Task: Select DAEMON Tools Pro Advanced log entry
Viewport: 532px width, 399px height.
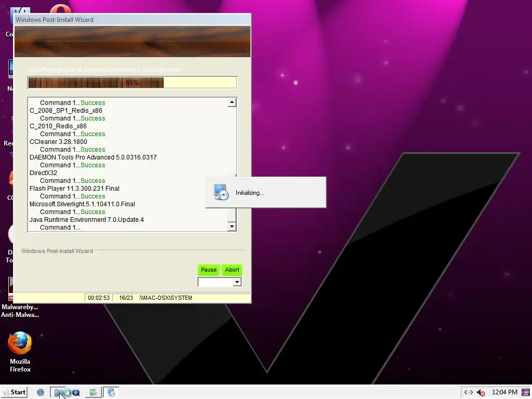Action: point(93,157)
